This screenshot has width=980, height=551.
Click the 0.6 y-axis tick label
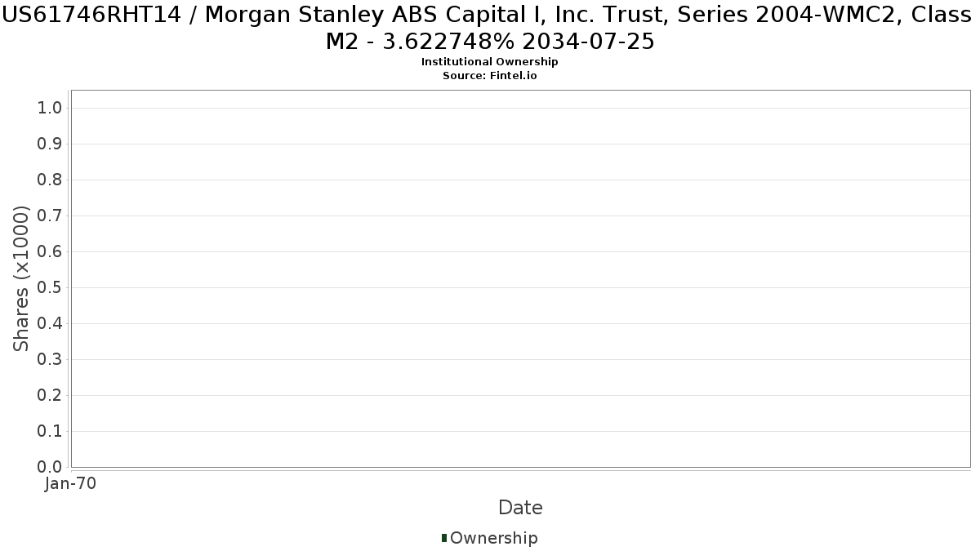click(50, 251)
